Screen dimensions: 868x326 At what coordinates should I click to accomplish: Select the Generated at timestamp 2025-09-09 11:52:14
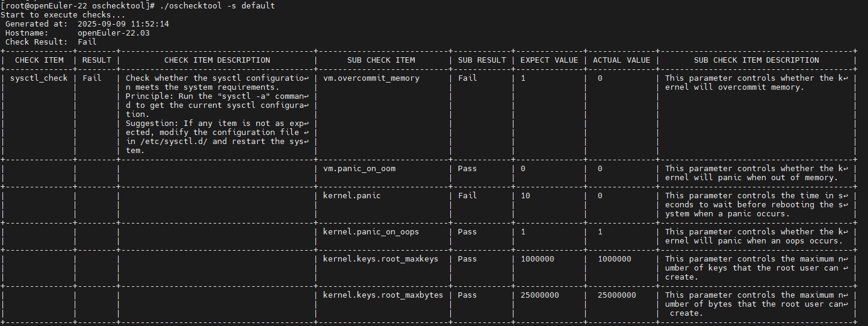coord(123,24)
